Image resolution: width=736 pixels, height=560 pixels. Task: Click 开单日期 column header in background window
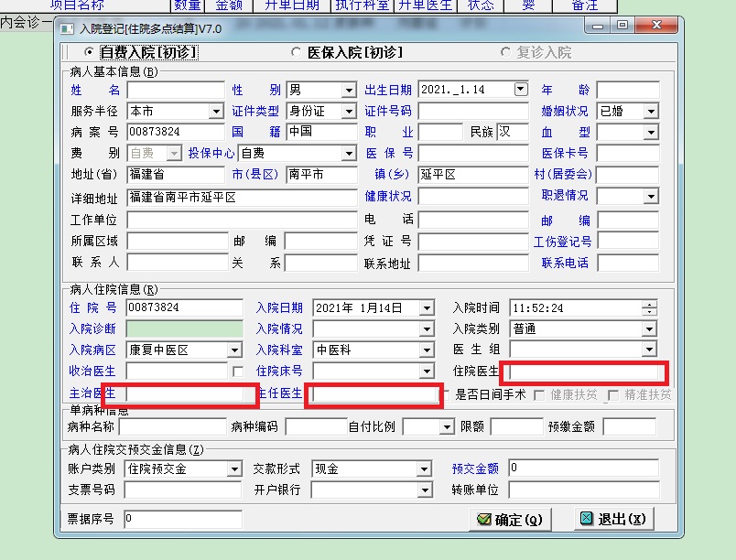pyautogui.click(x=292, y=5)
